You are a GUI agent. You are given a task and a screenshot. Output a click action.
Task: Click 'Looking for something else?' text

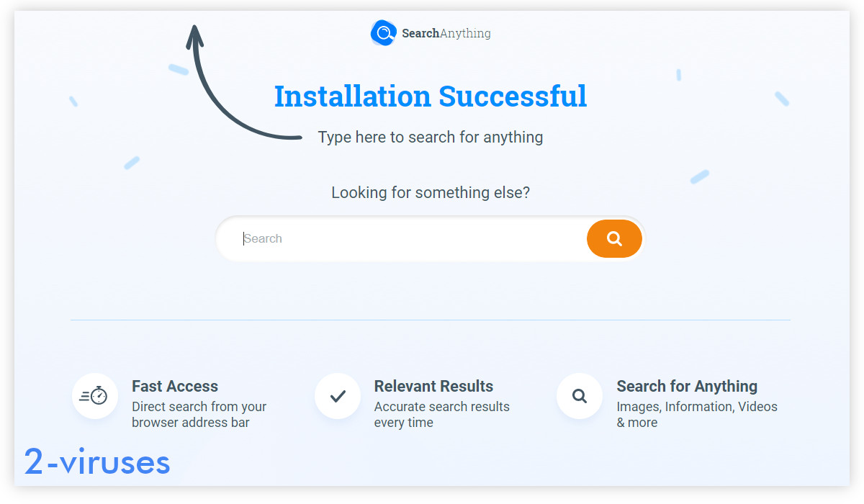431,192
